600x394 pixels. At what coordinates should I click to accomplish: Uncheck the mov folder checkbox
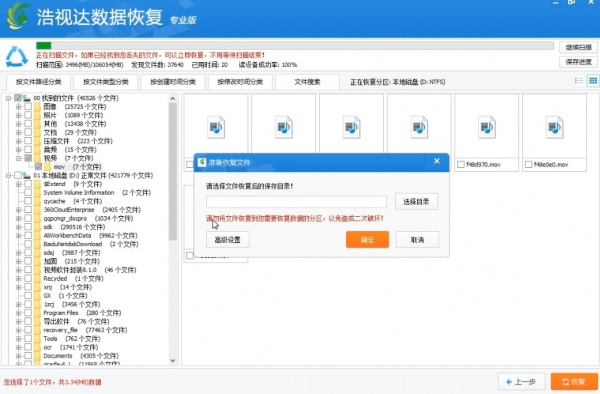[38, 167]
